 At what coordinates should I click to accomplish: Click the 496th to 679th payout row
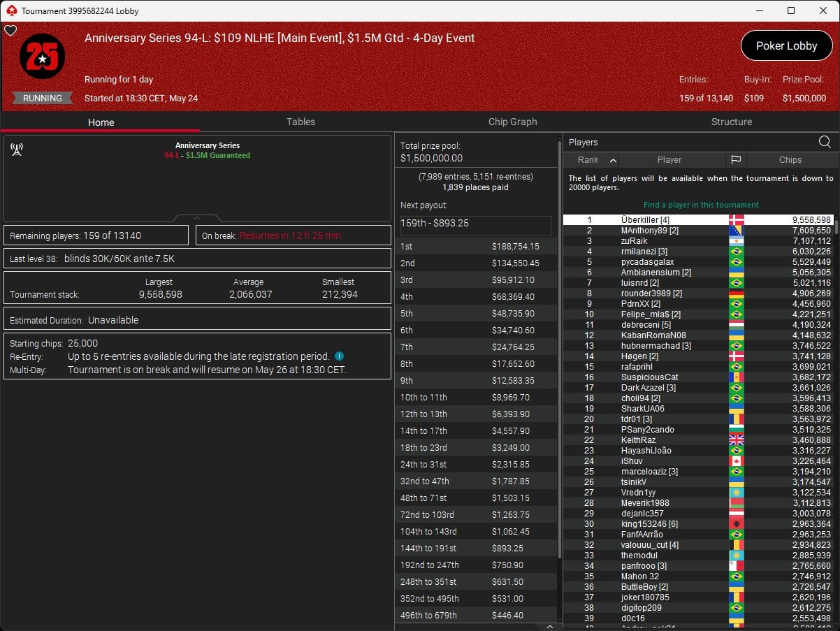[475, 616]
